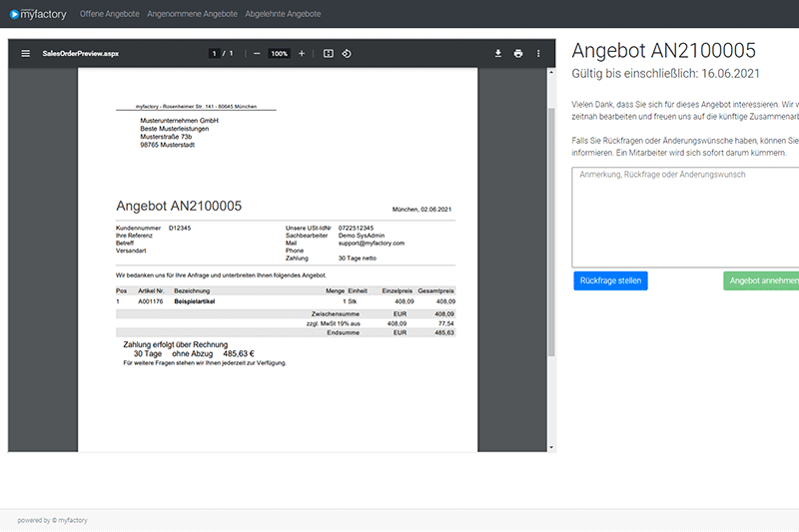This screenshot has height=532, width=799.
Task: Print the PDF document
Action: click(518, 54)
